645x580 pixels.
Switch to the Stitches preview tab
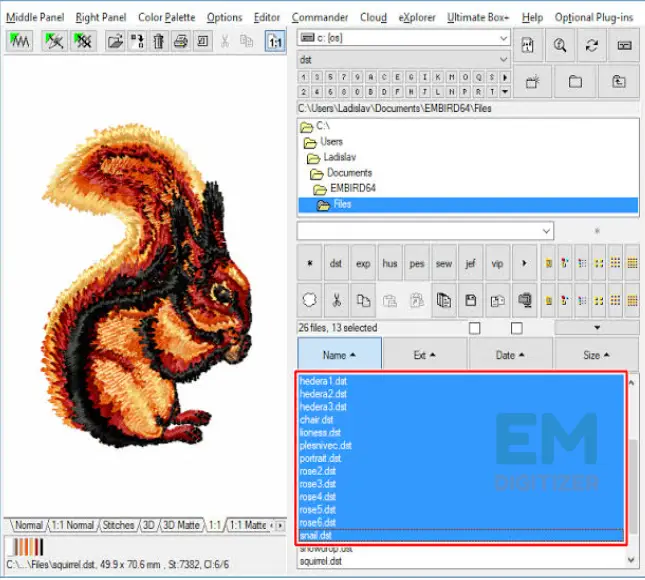click(118, 525)
